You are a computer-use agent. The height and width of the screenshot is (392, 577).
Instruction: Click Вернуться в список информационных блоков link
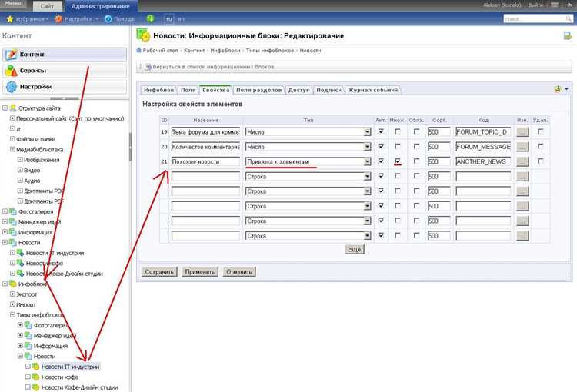(213, 67)
